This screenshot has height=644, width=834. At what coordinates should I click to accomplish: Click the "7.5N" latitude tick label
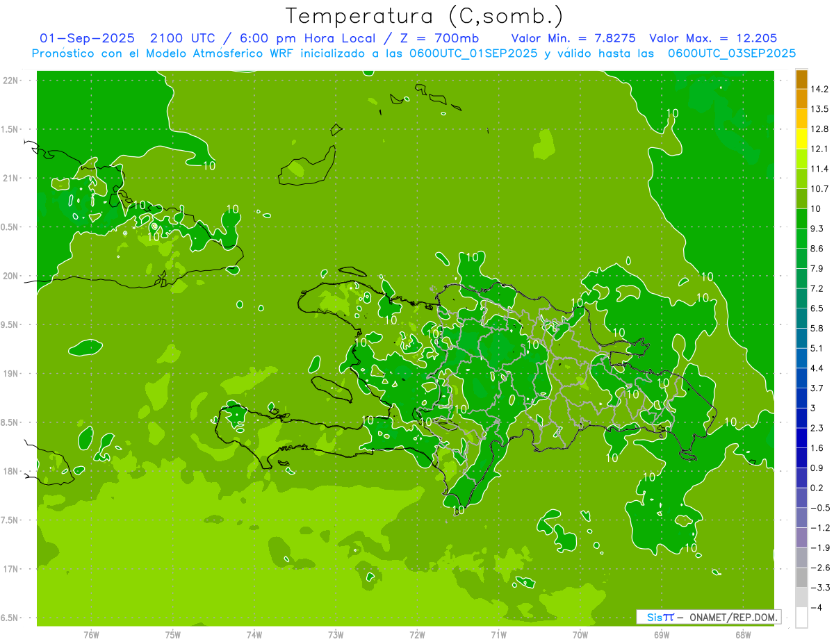[10, 520]
